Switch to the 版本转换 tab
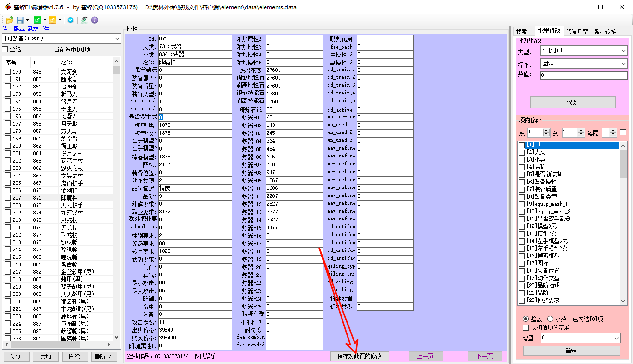633x364 pixels. [605, 31]
